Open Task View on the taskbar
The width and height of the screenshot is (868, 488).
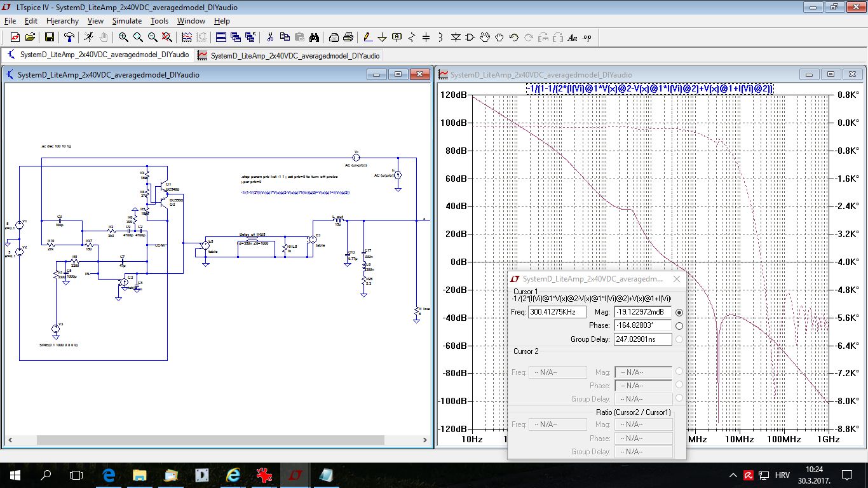point(76,475)
